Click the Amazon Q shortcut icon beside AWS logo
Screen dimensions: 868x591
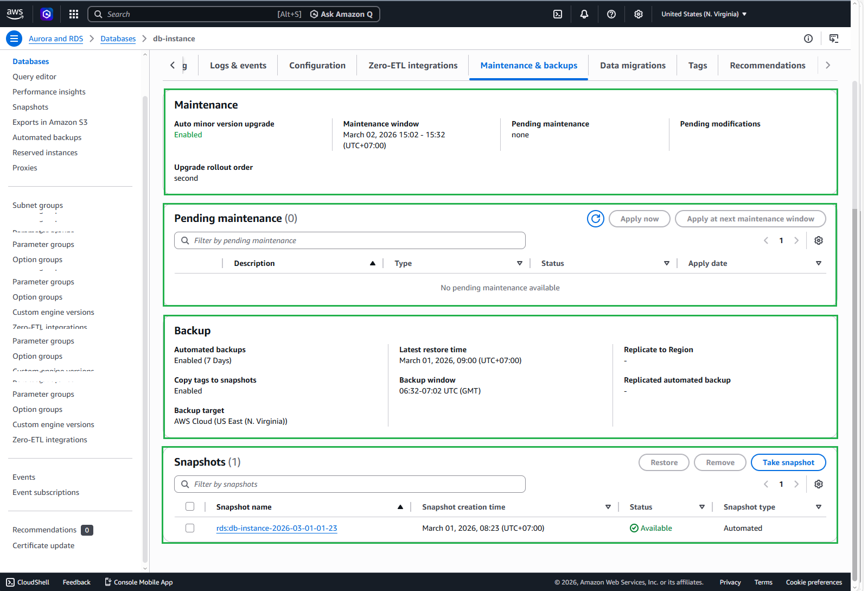coord(47,14)
